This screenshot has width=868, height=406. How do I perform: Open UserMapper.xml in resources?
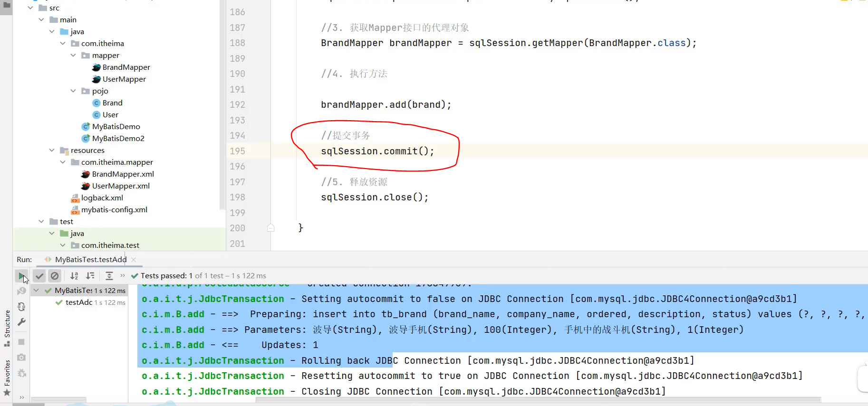tap(121, 186)
